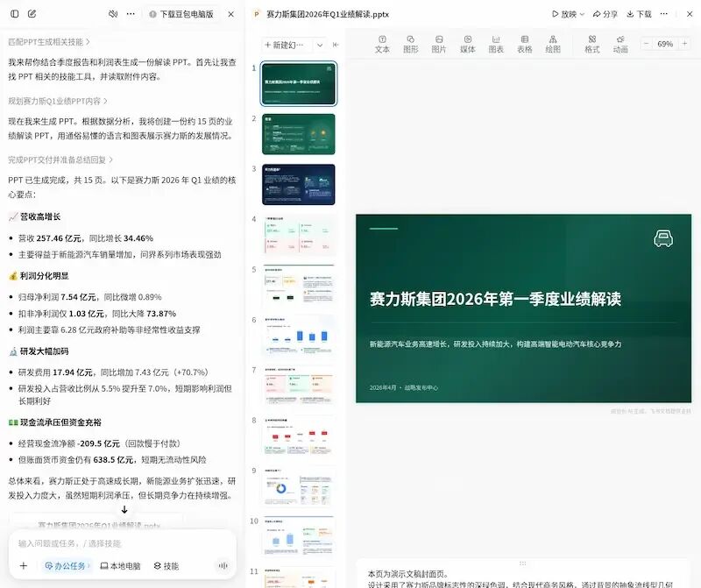This screenshot has width=701, height=588.
Task: Click the 下载豆包电脑版 button
Action: (x=181, y=14)
